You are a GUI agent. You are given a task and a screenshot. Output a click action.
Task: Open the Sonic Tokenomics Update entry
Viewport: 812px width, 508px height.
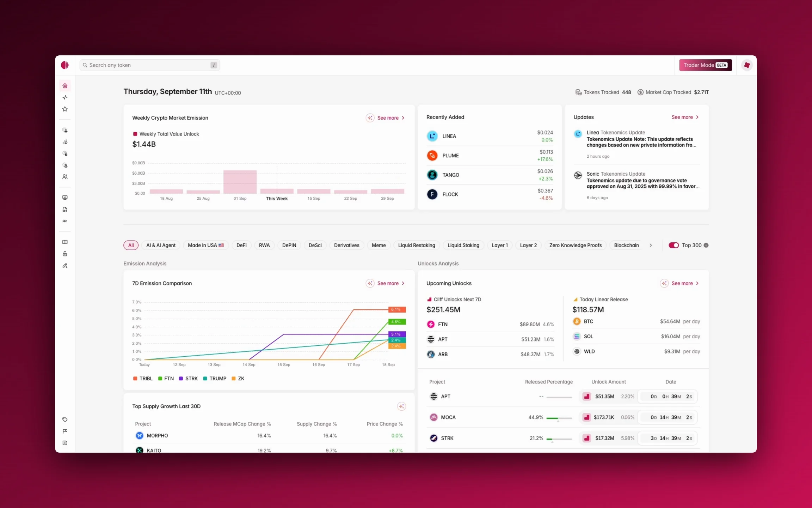pyautogui.click(x=636, y=186)
